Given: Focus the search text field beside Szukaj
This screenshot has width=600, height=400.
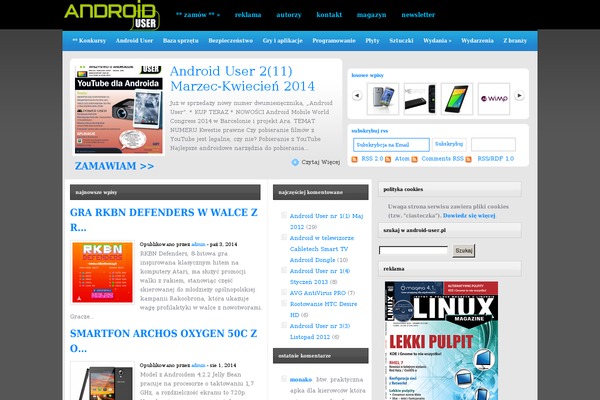Looking at the screenshot, I should (413, 250).
